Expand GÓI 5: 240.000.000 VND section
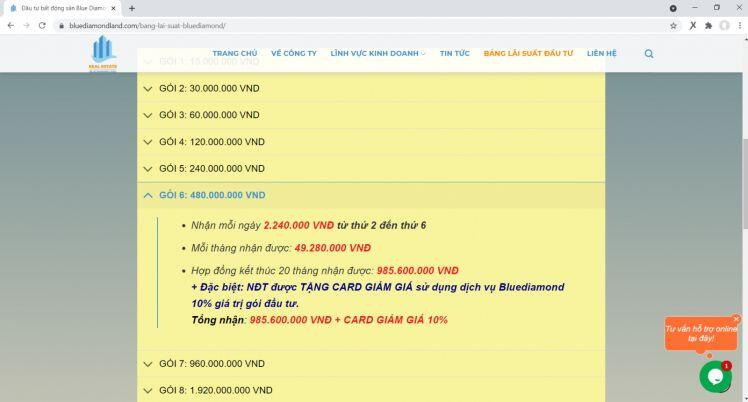 [371, 168]
